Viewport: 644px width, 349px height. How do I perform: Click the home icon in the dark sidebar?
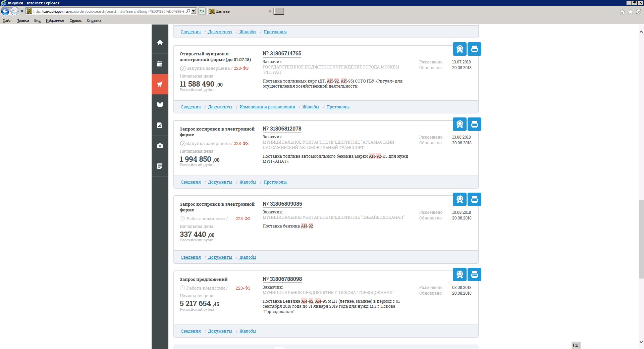160,43
